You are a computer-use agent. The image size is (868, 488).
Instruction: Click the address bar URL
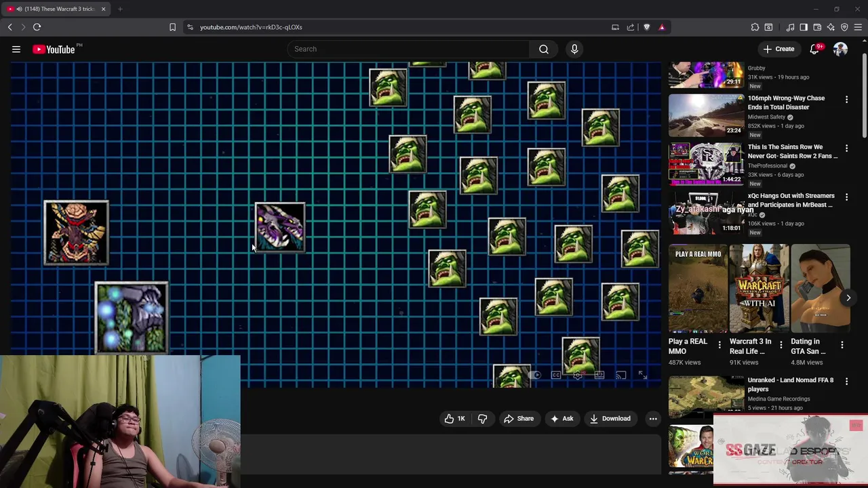coord(251,27)
